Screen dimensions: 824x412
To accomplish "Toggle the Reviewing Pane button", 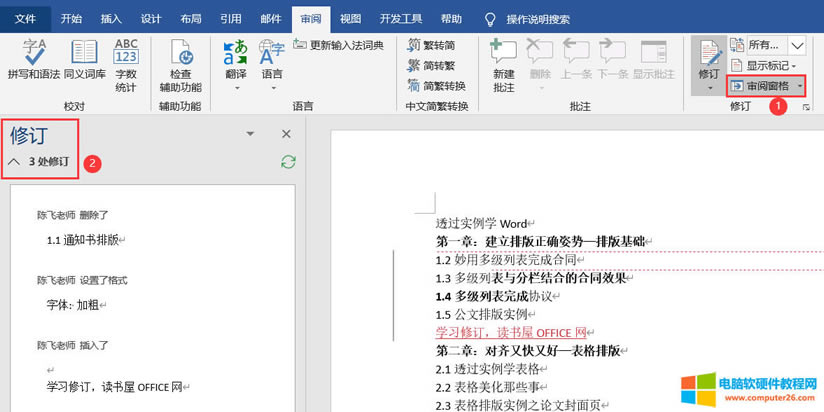I will (765, 86).
